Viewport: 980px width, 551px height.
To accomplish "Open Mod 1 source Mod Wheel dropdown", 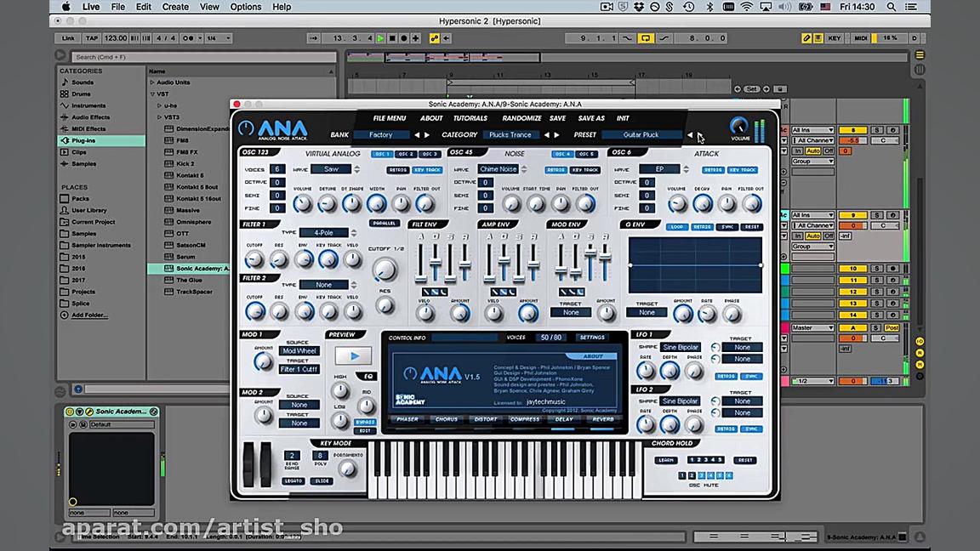I will coord(299,351).
